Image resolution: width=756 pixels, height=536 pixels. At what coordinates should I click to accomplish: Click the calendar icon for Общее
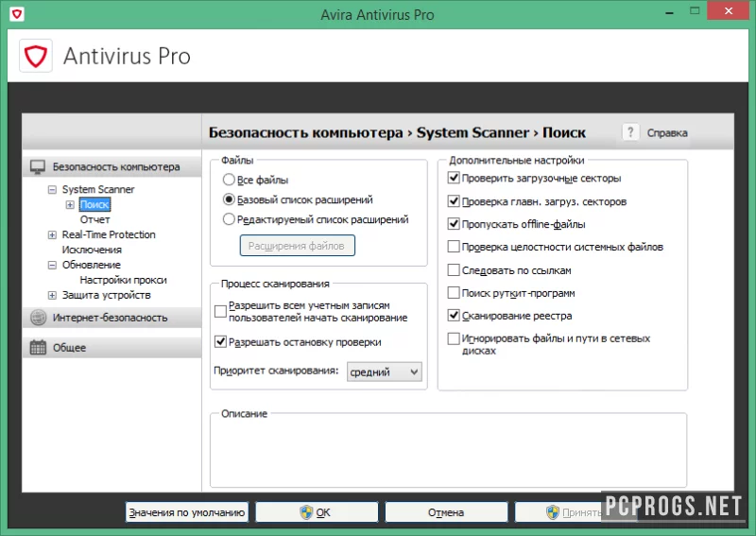tap(38, 347)
